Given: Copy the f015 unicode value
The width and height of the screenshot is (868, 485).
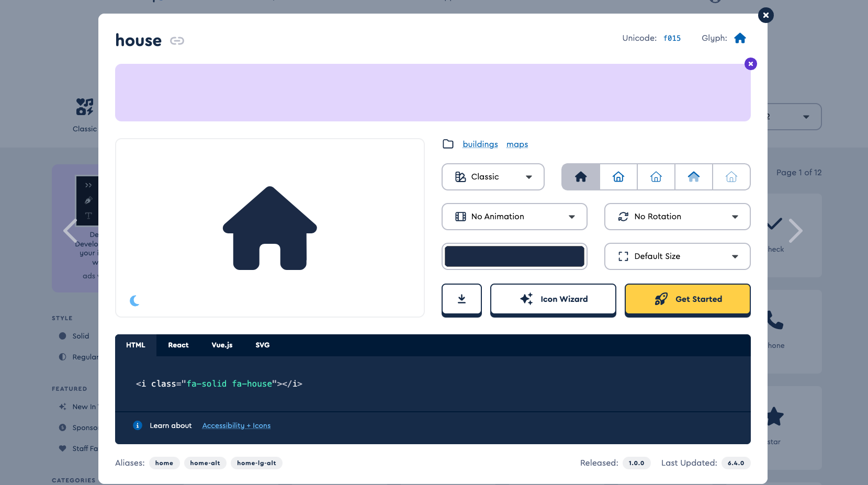Looking at the screenshot, I should [672, 38].
